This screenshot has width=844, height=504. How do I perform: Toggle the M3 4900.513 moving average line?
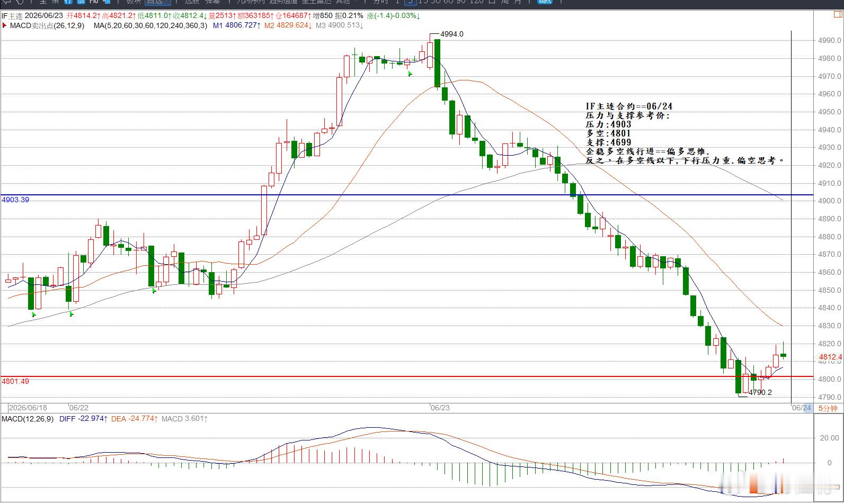(x=340, y=25)
